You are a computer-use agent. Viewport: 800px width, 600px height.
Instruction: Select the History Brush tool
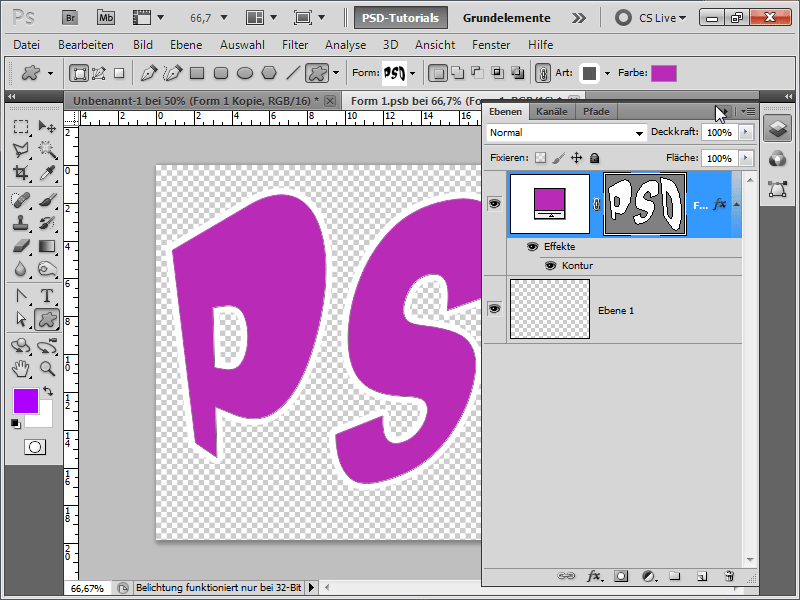47,223
